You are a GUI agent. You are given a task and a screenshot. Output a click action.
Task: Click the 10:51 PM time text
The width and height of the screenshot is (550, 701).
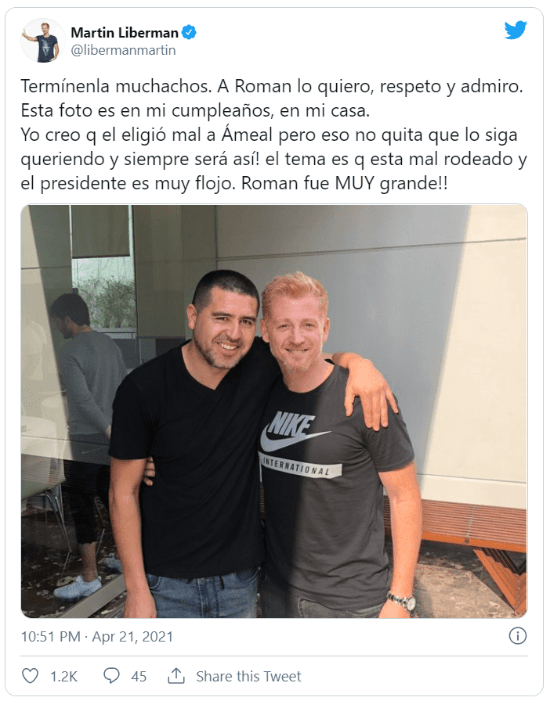pyautogui.click(x=51, y=636)
